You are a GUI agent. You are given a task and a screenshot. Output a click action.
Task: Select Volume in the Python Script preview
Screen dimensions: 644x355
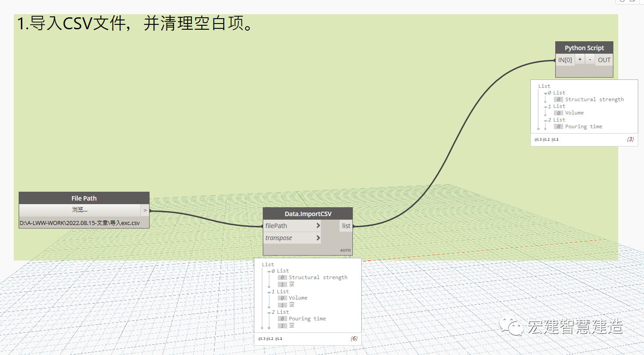574,113
